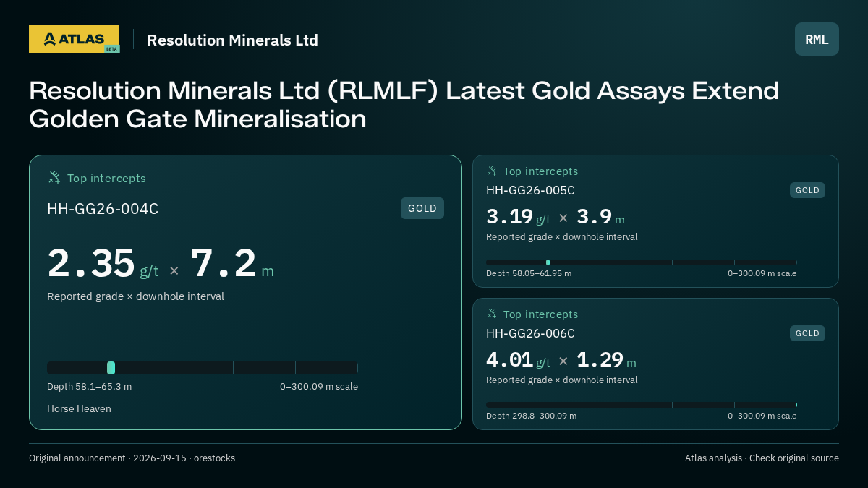Click Top intercepts label in the HH-GG26-004C card
This screenshot has height=488, width=868.
106,178
